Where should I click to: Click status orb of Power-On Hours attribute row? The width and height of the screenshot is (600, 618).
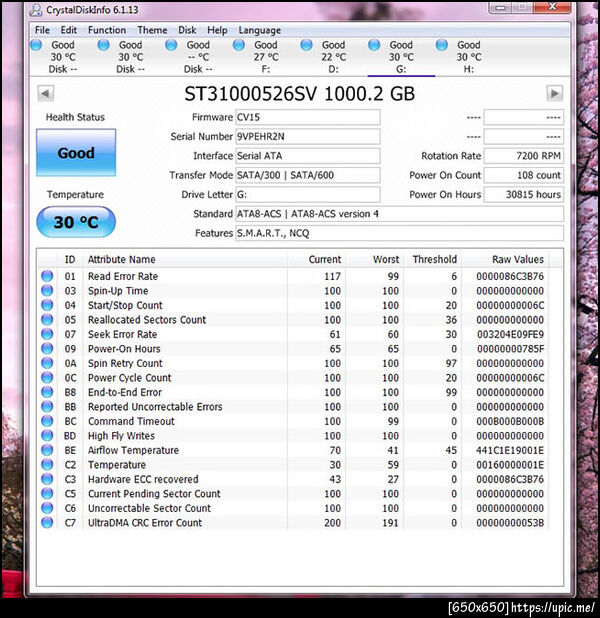point(47,348)
